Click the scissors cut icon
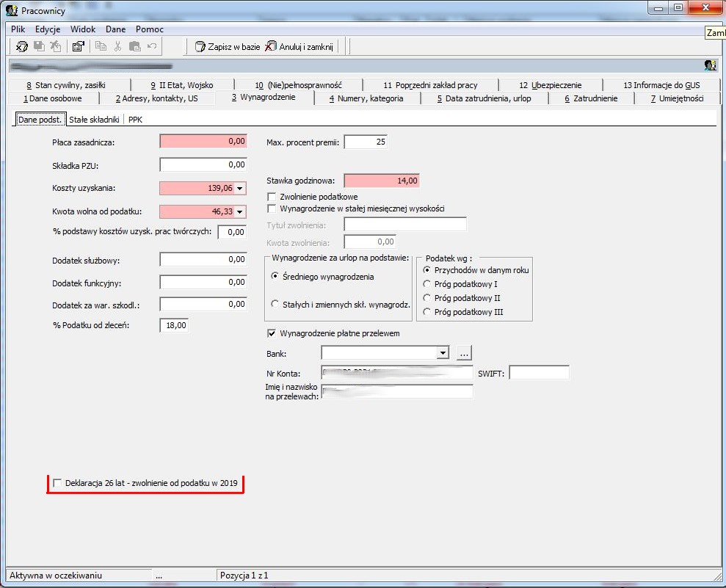This screenshot has height=588, width=726. (x=117, y=46)
